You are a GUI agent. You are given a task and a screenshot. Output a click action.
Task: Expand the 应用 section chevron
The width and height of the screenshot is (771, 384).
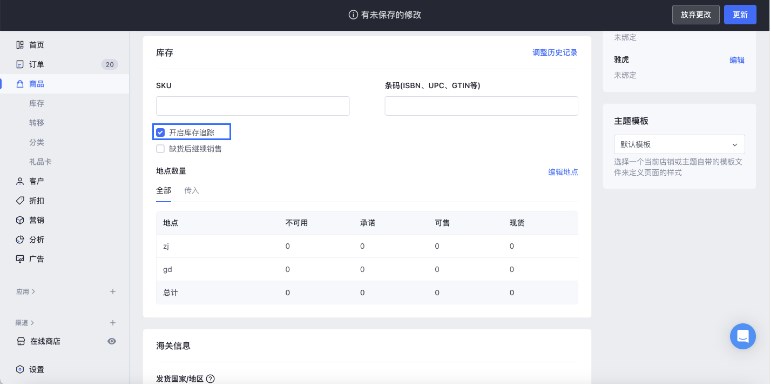(33, 292)
